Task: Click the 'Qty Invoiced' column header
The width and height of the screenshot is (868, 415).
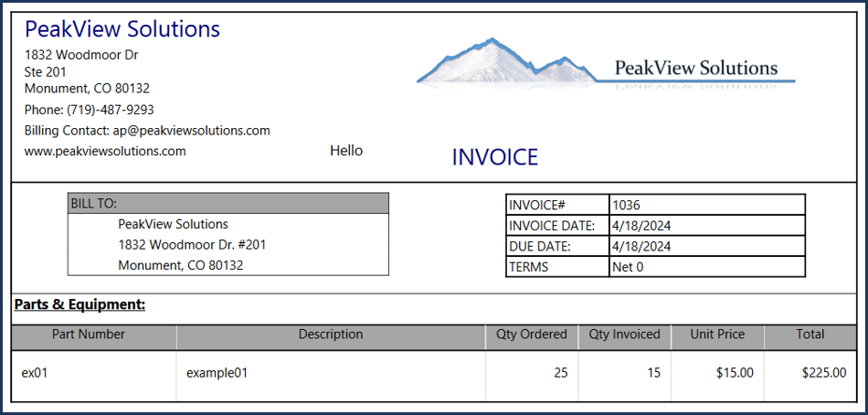Action: [624, 337]
